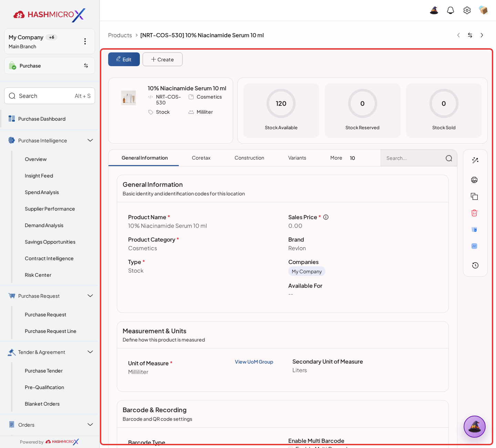The image size is (496, 448).
Task: Toggle the Orders section chevron
Action: pyautogui.click(x=90, y=425)
